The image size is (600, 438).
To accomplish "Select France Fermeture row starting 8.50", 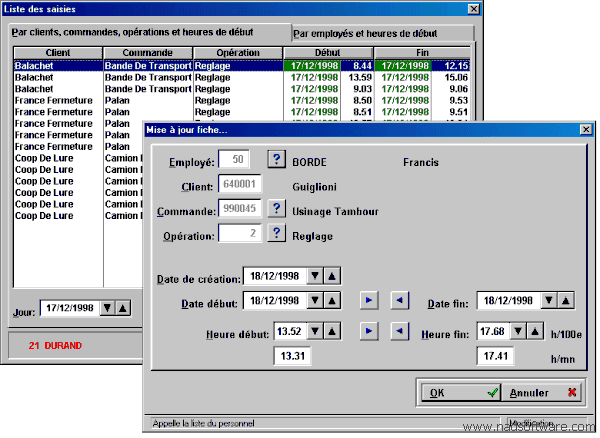I will pyautogui.click(x=242, y=100).
